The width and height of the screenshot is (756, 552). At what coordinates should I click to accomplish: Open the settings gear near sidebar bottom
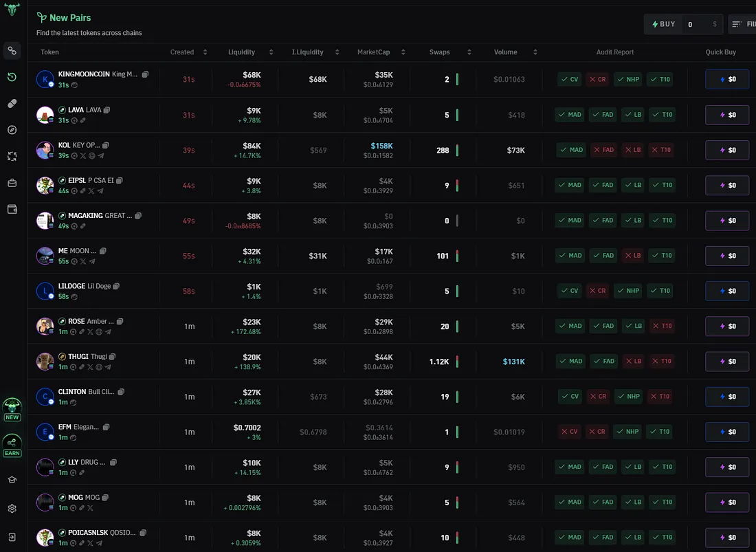point(12,508)
